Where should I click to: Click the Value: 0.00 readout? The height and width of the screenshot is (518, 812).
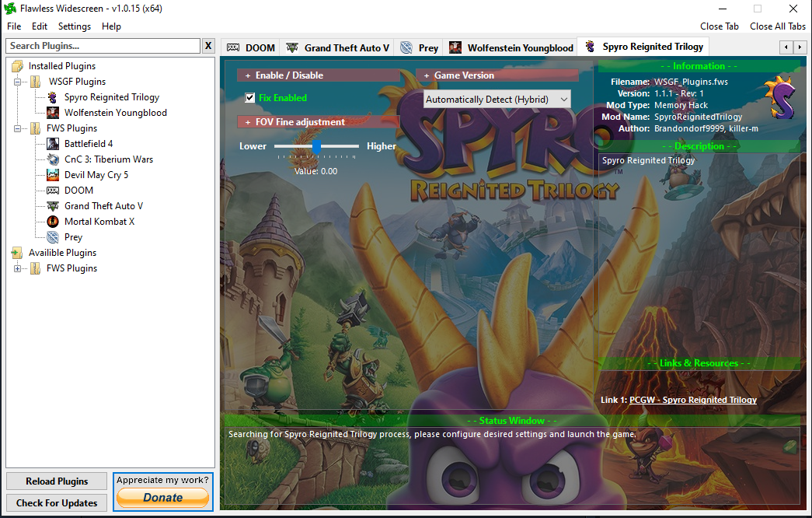(x=316, y=171)
